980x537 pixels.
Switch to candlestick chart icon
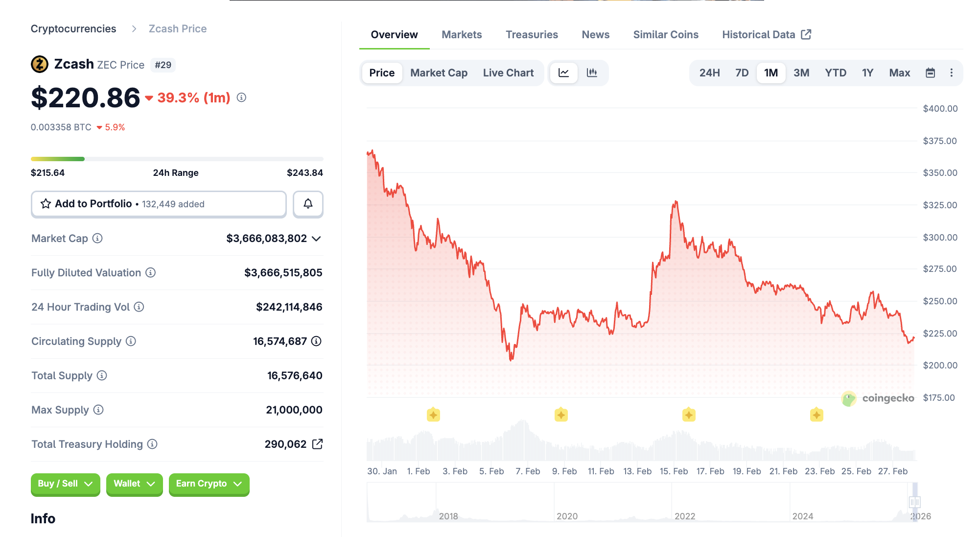pos(593,73)
